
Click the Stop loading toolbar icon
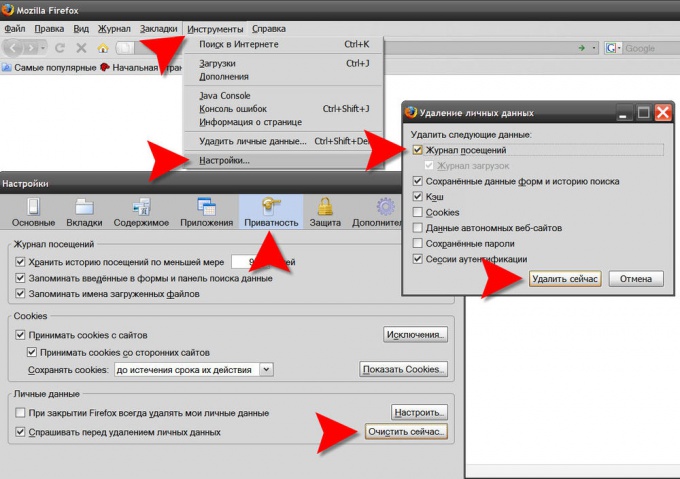[x=82, y=48]
